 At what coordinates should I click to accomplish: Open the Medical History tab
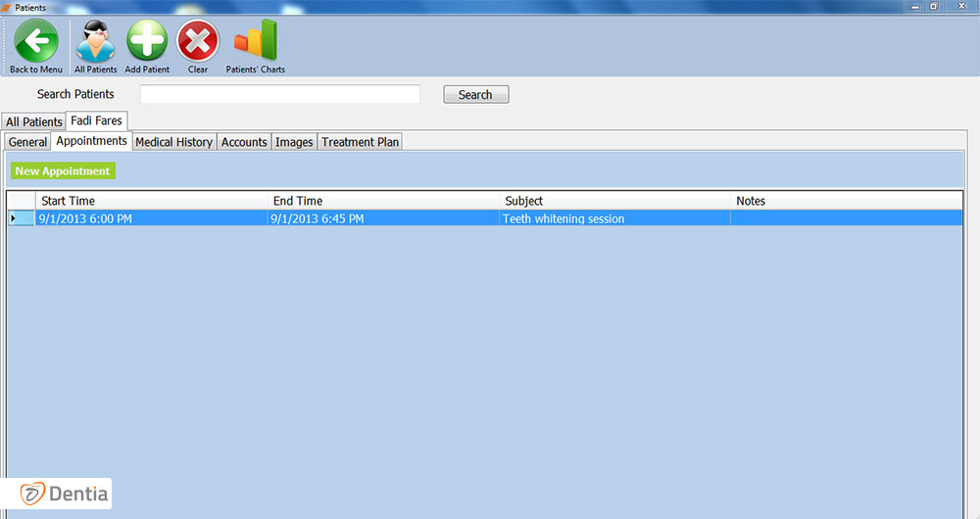(x=173, y=142)
